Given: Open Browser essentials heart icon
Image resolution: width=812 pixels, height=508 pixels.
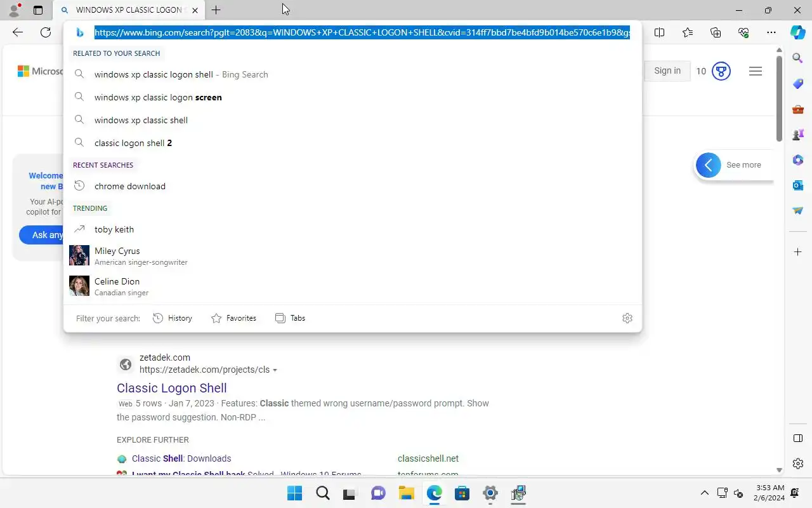Looking at the screenshot, I should (743, 32).
